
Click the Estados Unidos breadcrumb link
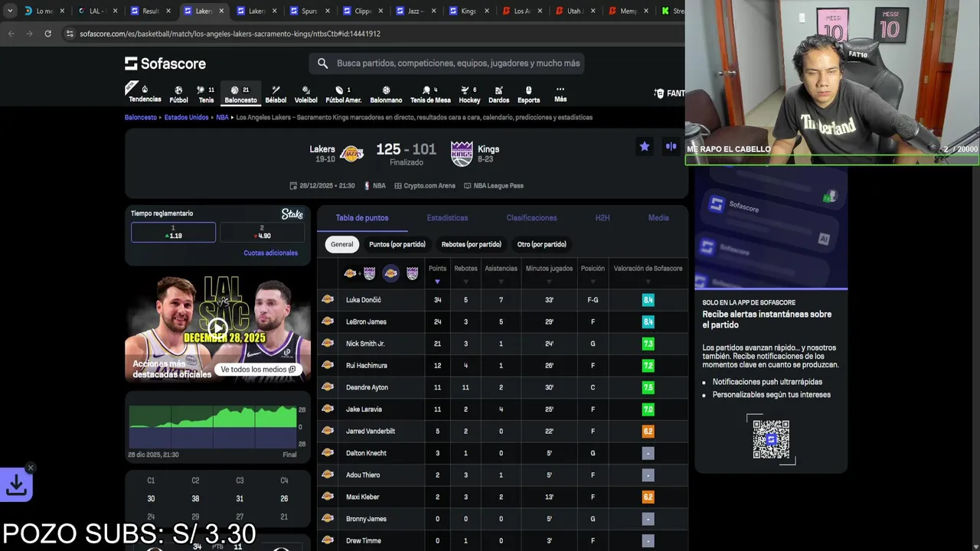click(x=186, y=118)
